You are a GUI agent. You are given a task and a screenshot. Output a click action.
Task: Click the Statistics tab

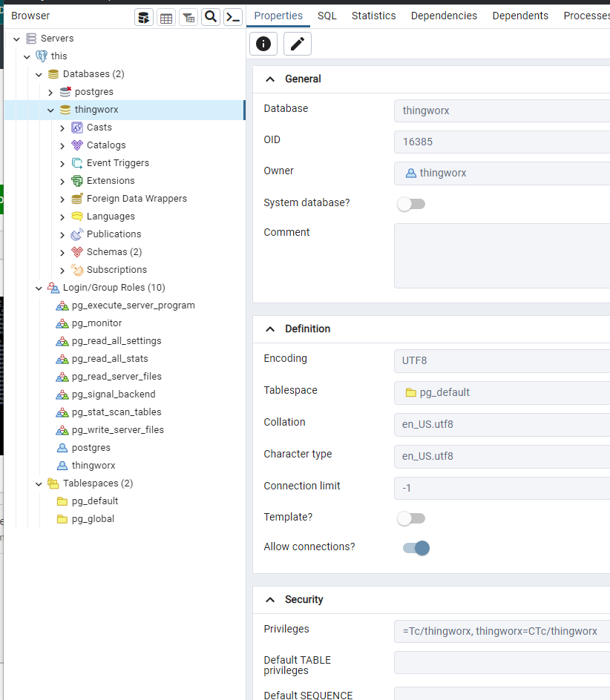[373, 15]
